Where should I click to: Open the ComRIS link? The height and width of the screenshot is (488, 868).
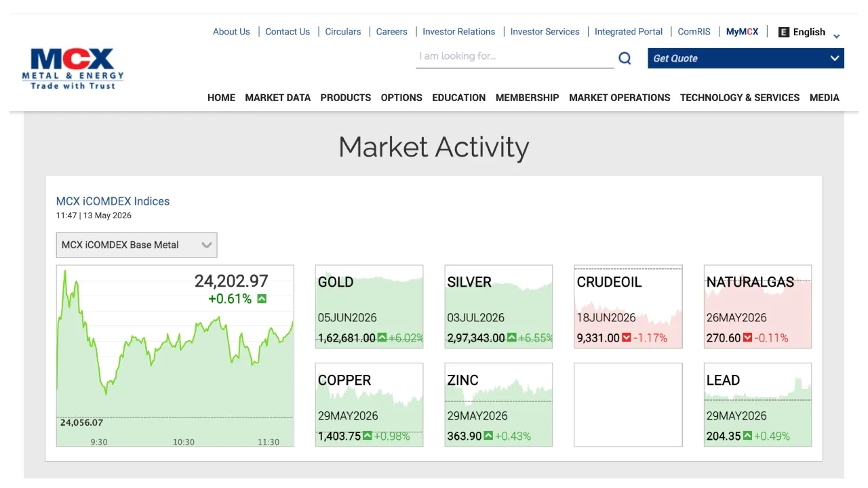point(694,32)
